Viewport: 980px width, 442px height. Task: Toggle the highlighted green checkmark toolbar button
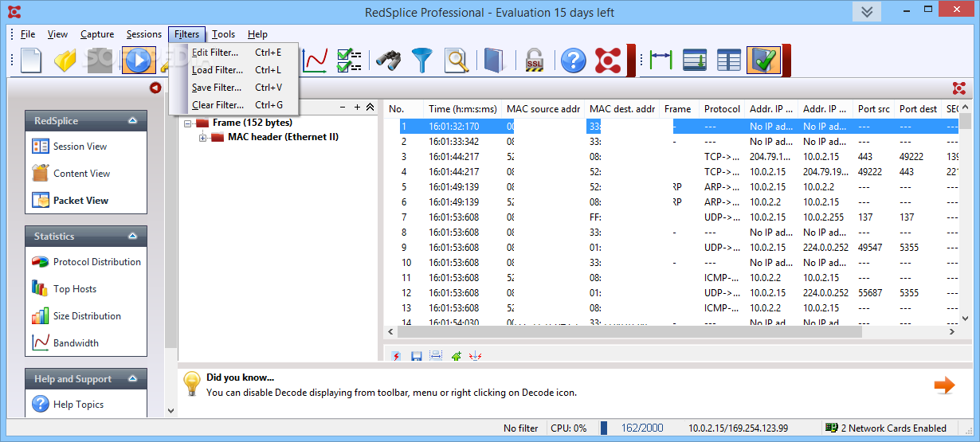[x=764, y=61]
